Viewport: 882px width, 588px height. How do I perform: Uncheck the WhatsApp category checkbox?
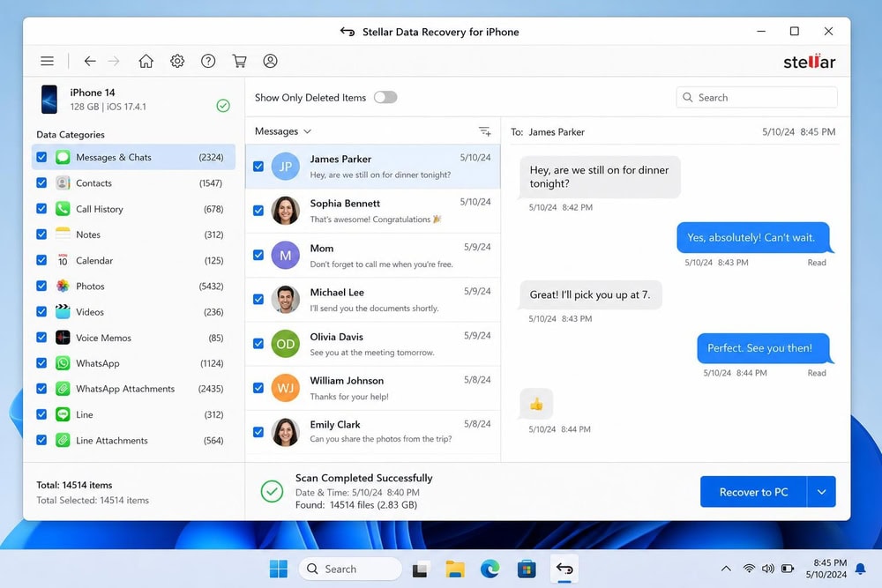coord(41,363)
